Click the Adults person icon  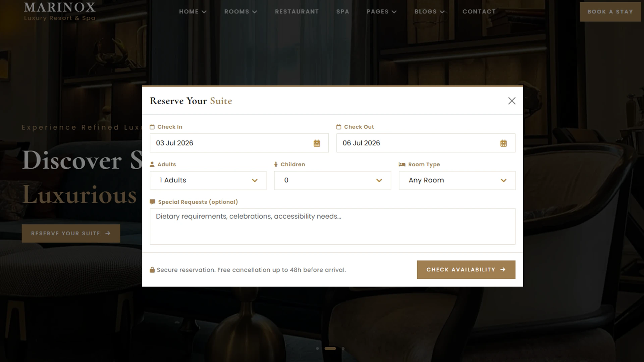pyautogui.click(x=152, y=164)
